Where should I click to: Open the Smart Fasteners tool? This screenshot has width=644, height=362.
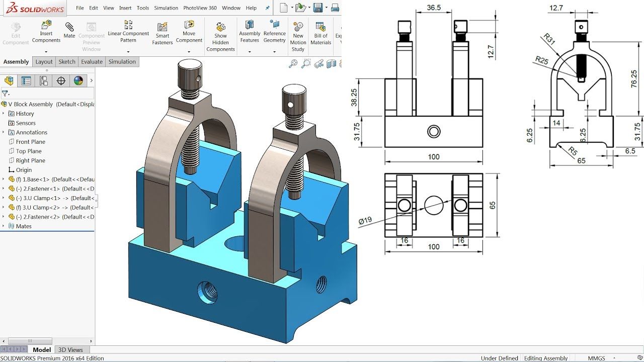pyautogui.click(x=162, y=33)
